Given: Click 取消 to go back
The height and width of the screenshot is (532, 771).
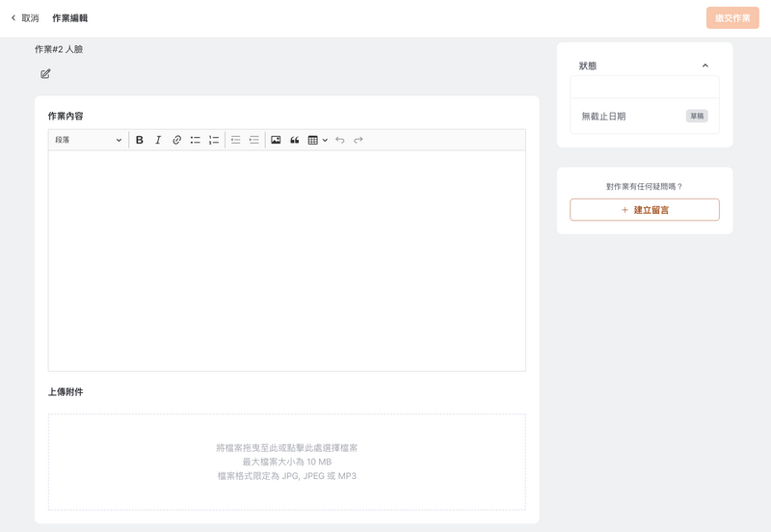Looking at the screenshot, I should point(25,18).
